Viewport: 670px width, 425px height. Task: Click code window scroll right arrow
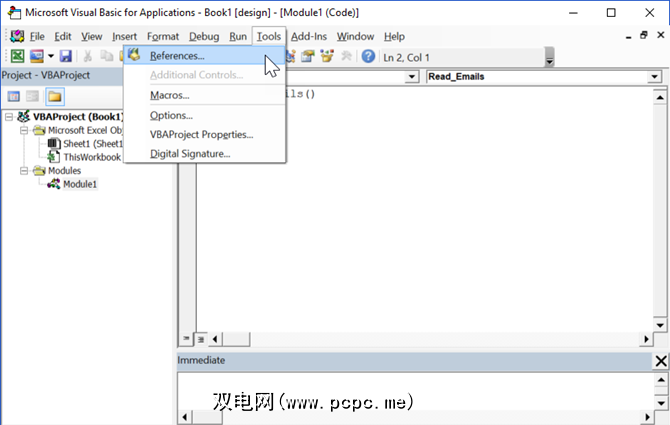646,339
